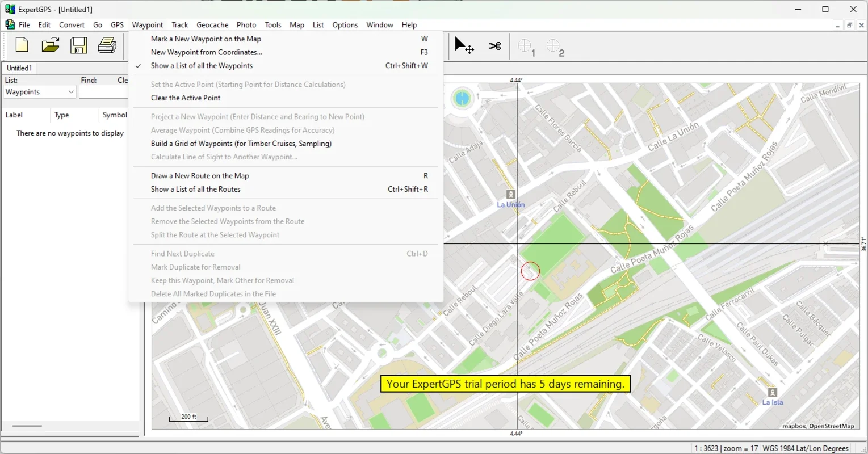Viewport: 868px width, 454px height.
Task: Open the File menu
Action: coord(24,25)
